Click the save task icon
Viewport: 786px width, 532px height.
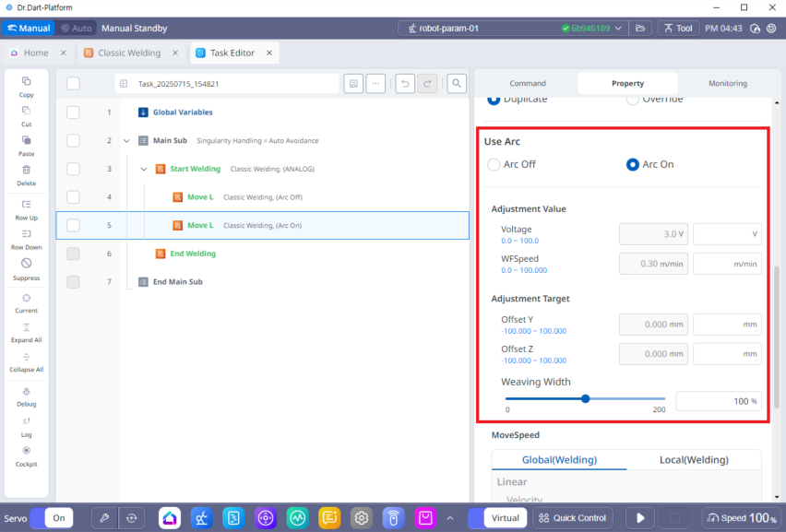tap(352, 84)
